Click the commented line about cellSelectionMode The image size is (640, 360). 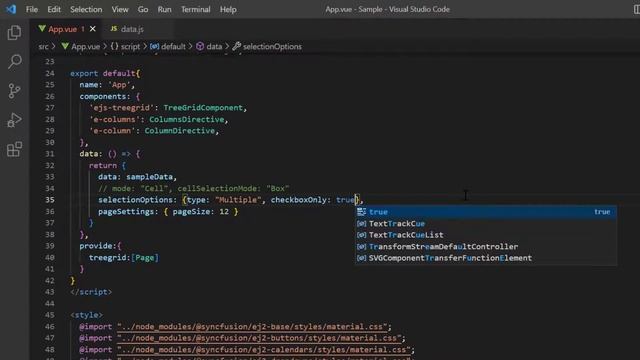pyautogui.click(x=193, y=188)
